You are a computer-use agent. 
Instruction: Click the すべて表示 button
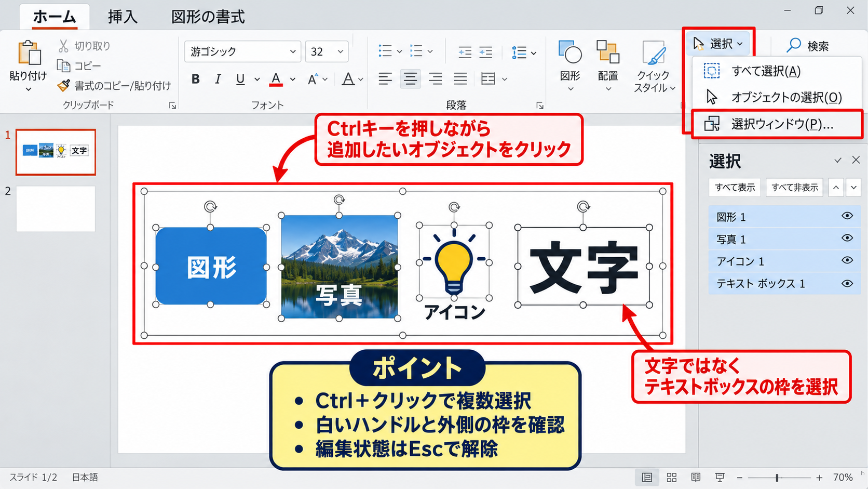(x=735, y=188)
